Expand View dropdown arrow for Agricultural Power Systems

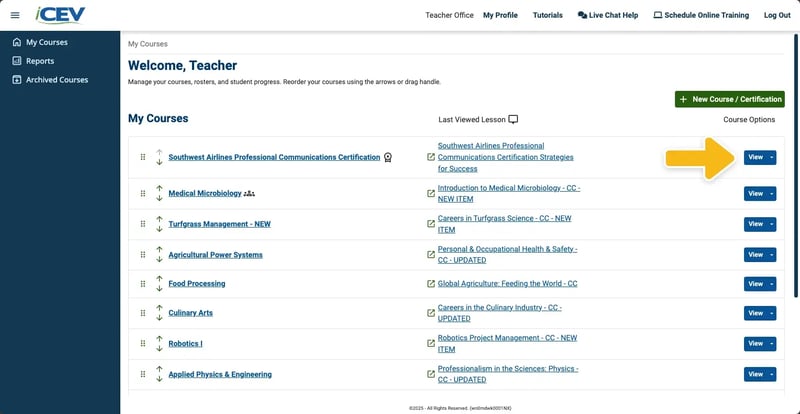771,255
